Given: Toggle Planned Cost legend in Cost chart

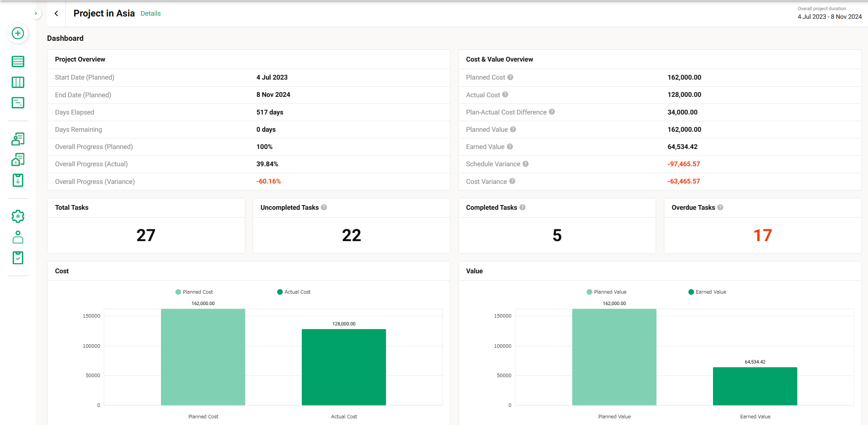Looking at the screenshot, I should tap(194, 292).
